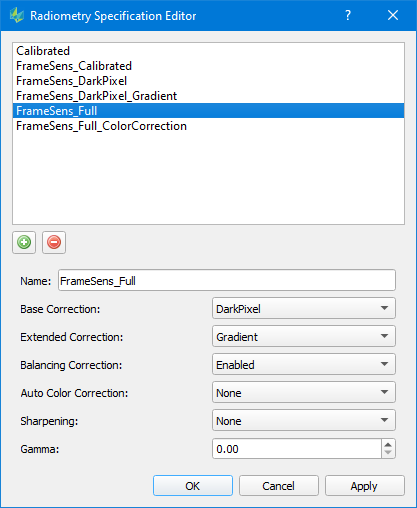The height and width of the screenshot is (508, 417).
Task: Select FrameSens_DarkPixel in the list
Action: point(208,81)
